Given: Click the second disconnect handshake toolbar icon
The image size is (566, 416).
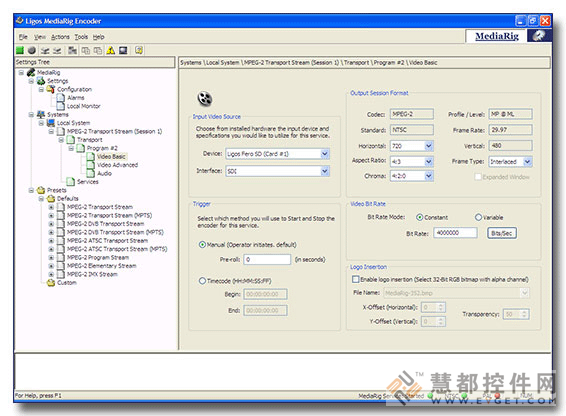Looking at the screenshot, I should tap(57, 50).
